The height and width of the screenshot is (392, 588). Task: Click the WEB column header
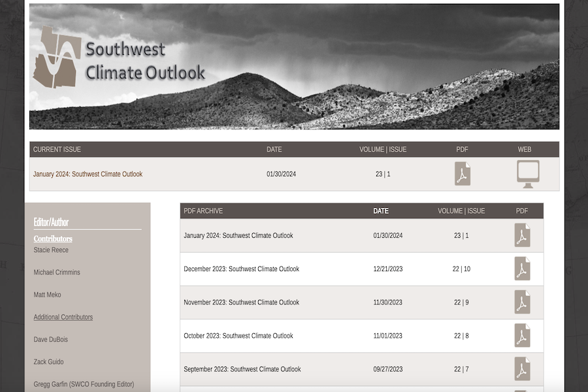pos(524,150)
